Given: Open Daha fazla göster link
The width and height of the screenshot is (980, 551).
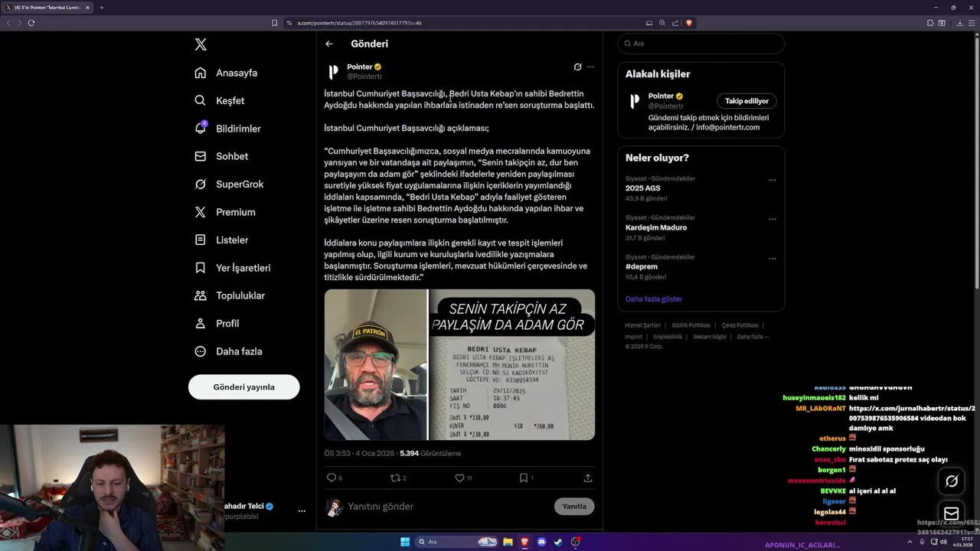Looking at the screenshot, I should 654,299.
